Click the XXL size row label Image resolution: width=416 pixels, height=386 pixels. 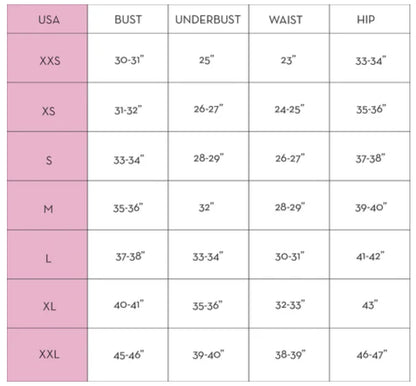coord(49,354)
